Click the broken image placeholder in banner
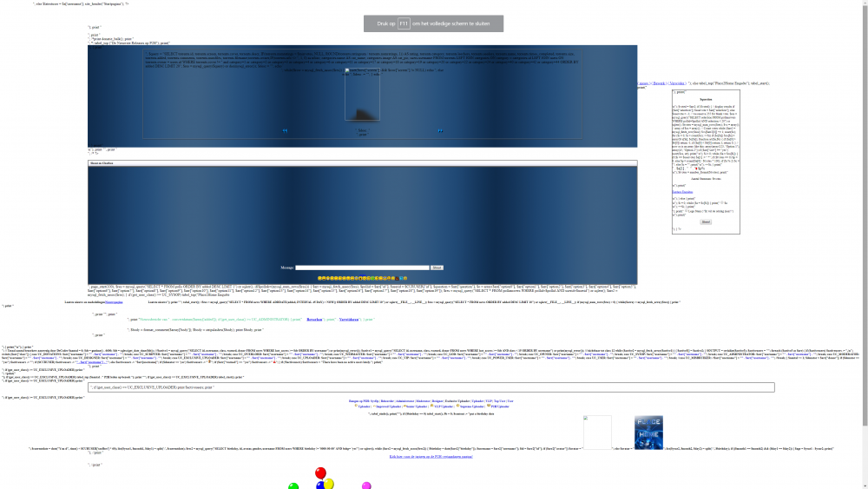Screen dimensions: 868x489 362,95
